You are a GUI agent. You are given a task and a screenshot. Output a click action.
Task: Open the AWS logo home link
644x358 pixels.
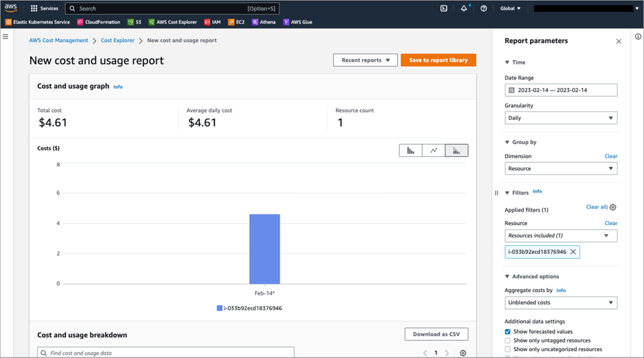click(11, 8)
